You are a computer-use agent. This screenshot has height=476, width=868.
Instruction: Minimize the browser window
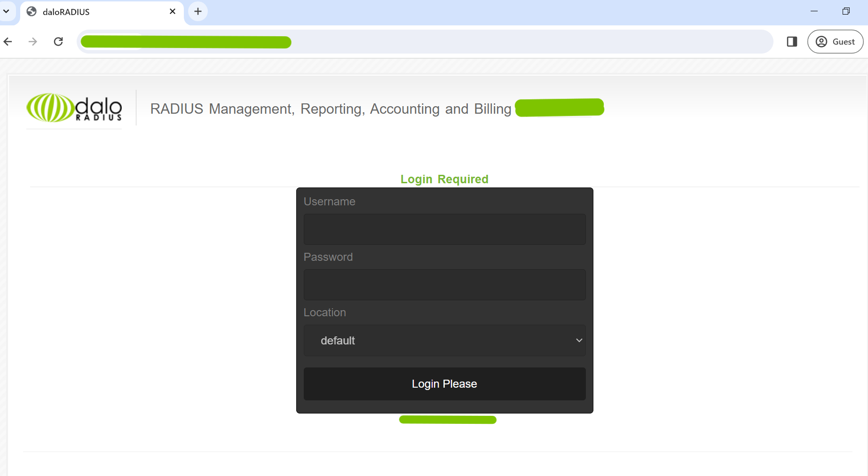coord(814,11)
